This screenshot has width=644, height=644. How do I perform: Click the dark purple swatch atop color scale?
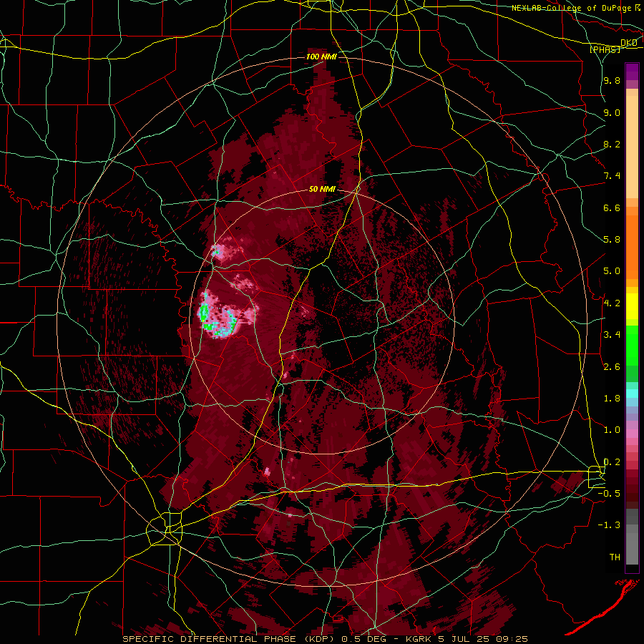pos(632,72)
